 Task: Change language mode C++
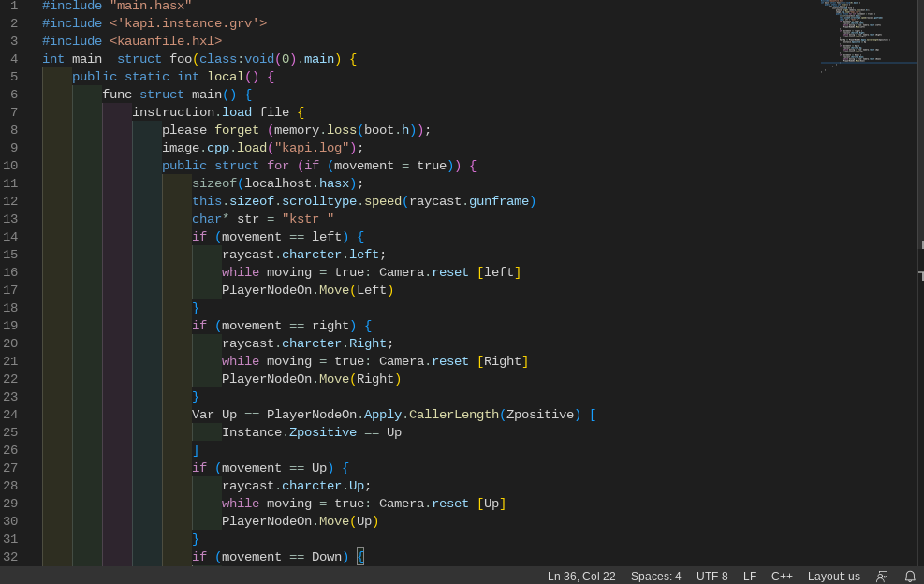pos(782,577)
